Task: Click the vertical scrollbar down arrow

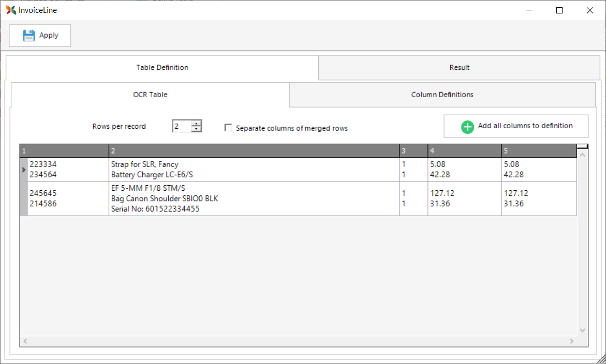Action: tap(582, 330)
